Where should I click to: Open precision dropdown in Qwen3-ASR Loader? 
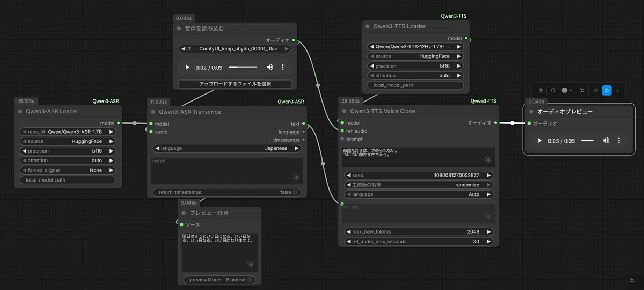(x=68, y=151)
